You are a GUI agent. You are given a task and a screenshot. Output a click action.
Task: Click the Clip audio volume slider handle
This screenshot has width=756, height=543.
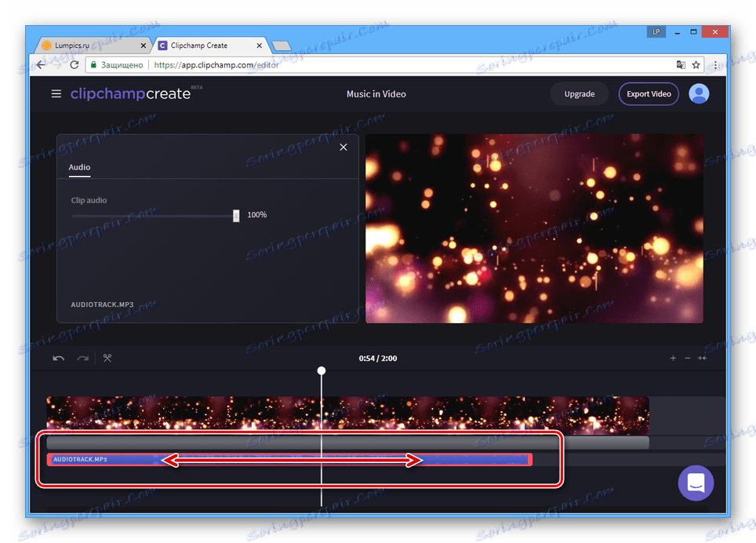236,216
